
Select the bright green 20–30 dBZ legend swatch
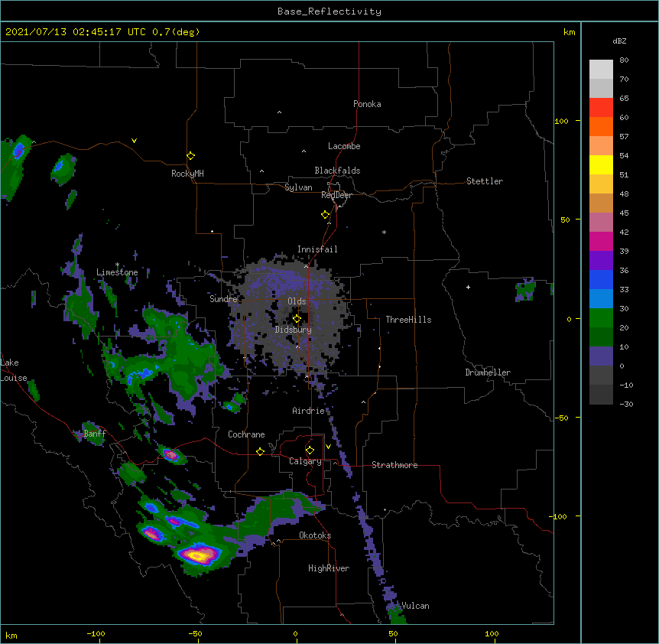pos(601,318)
